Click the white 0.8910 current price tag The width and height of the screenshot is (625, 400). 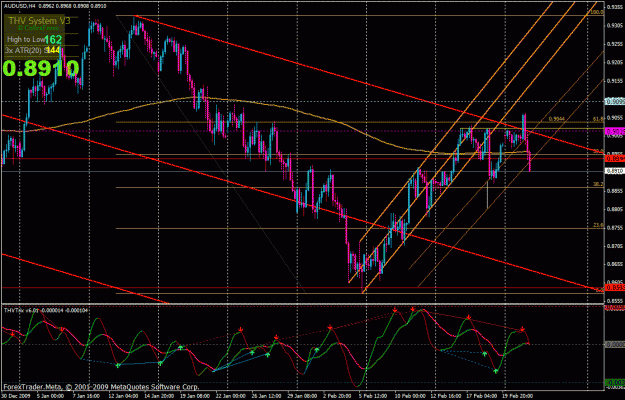tap(615, 171)
